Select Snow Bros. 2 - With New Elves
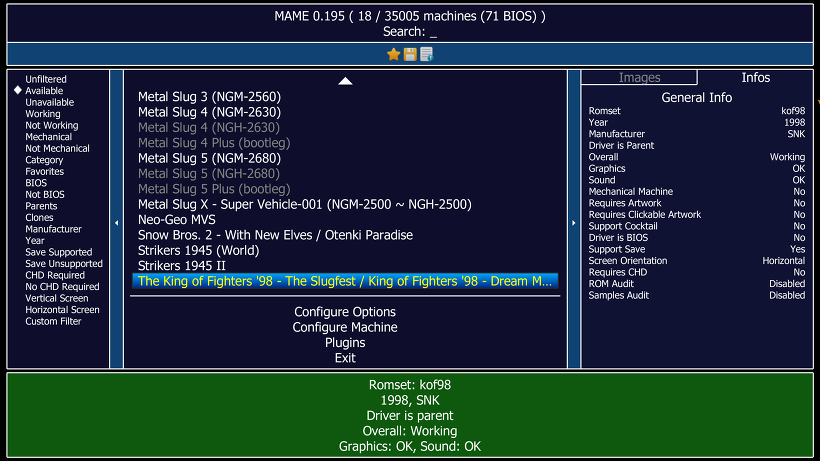This screenshot has height=461, width=820. tap(275, 235)
